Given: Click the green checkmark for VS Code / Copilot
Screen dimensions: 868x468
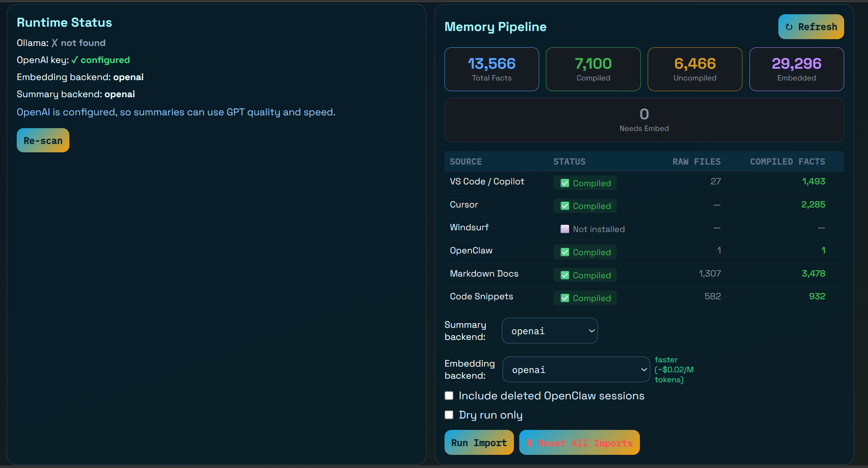Looking at the screenshot, I should tap(564, 183).
